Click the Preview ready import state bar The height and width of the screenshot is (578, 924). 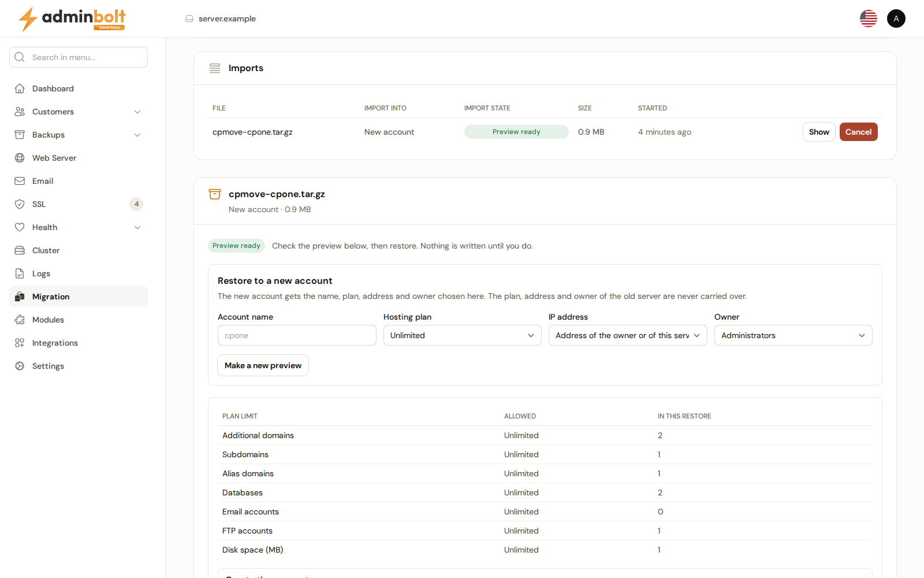tap(516, 132)
